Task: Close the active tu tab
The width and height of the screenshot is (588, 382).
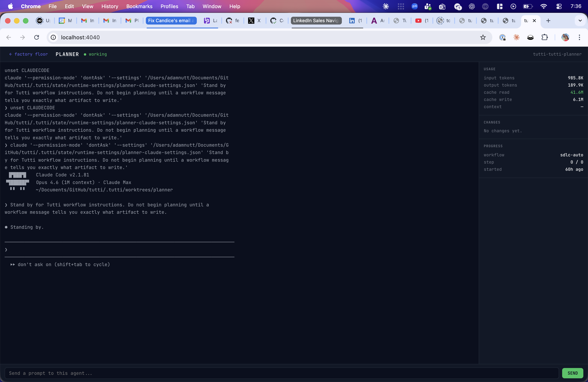Action: [534, 20]
